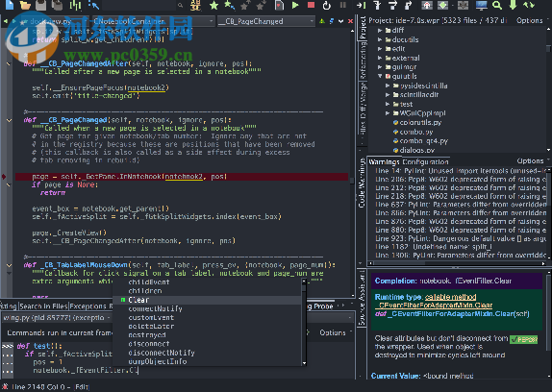Click the autocomplete popup vertical scrollbar
The width and height of the screenshot is (552, 392).
(x=304, y=323)
